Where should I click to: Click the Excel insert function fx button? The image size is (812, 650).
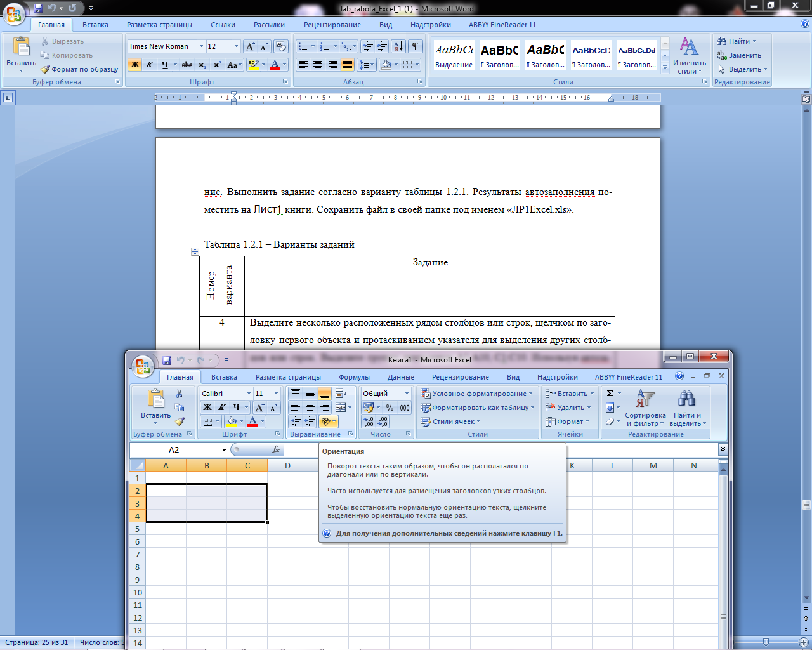276,449
